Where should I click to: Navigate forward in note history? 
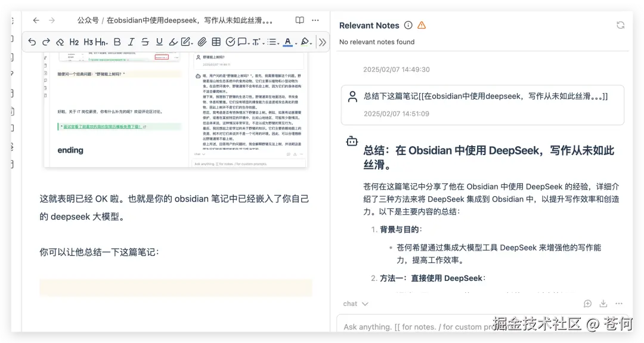pos(52,20)
